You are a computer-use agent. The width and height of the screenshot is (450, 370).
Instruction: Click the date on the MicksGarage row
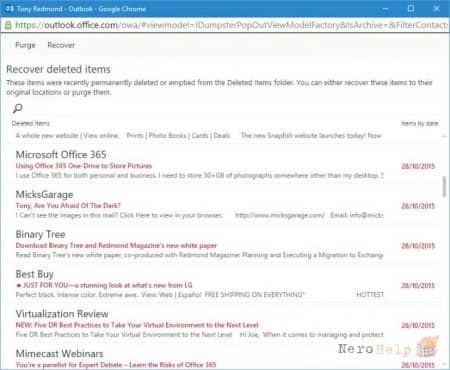[x=418, y=206]
